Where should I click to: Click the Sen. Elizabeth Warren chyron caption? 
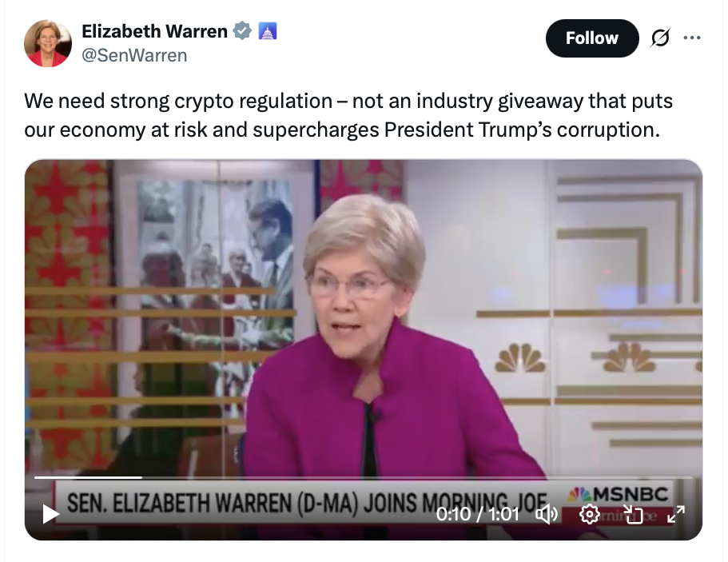[306, 503]
